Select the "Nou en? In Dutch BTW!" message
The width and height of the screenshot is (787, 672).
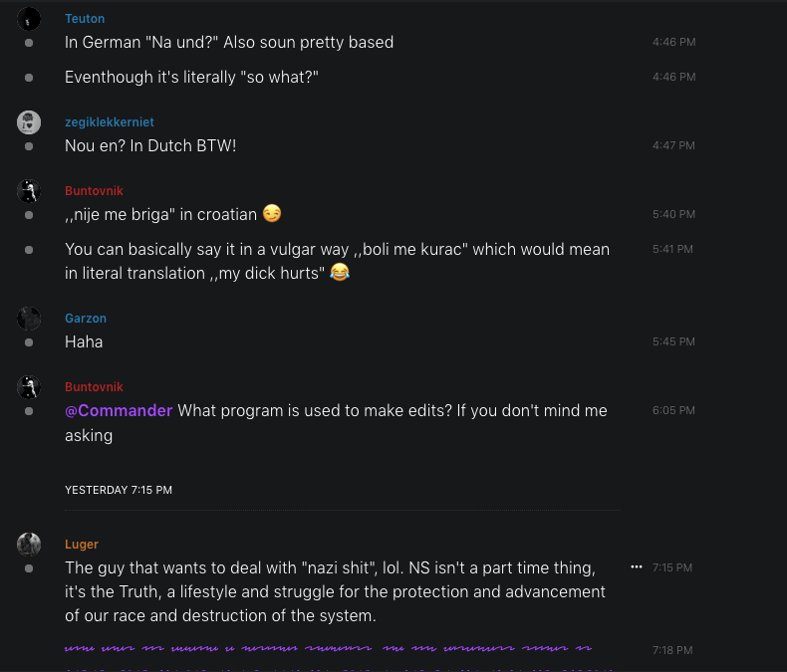[150, 145]
